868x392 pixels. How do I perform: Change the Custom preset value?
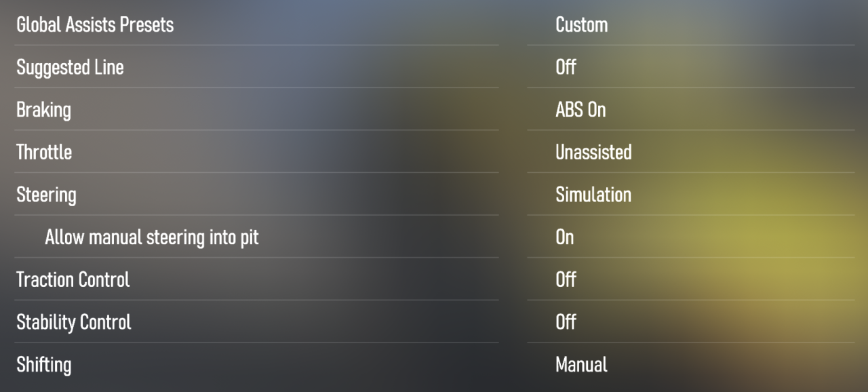point(581,25)
